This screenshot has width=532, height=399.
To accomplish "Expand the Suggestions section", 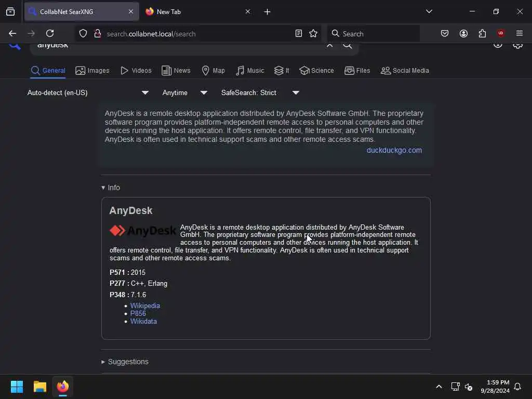I will [125, 362].
